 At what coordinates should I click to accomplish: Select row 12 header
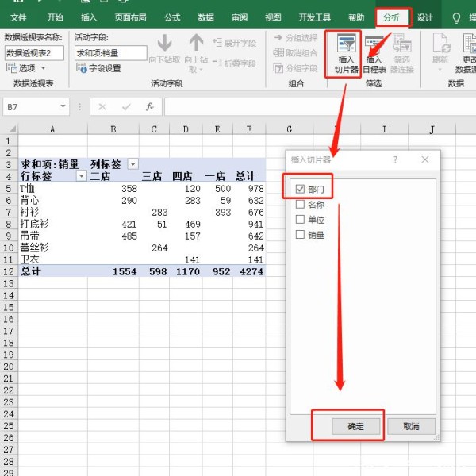tap(9, 271)
